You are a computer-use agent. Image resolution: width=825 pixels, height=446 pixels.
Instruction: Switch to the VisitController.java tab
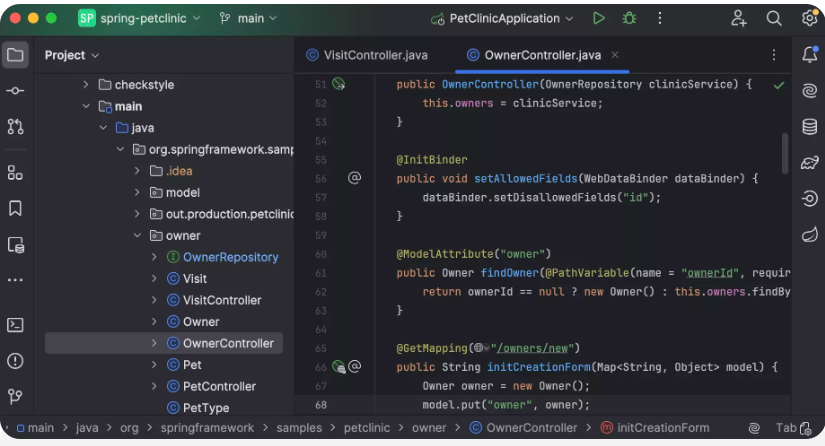[x=367, y=55]
